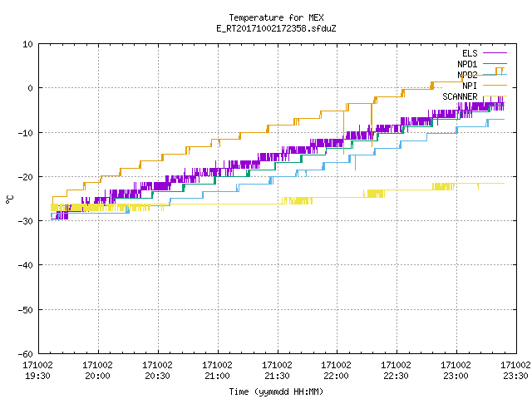Image resolution: width=532 pixels, height=399 pixels.
Task: Select the NPD2 legend label
Action: coord(467,75)
